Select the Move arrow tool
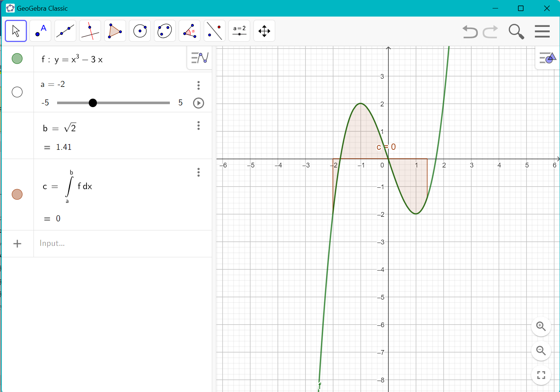Screen dimensions: 560x392 pos(16,31)
